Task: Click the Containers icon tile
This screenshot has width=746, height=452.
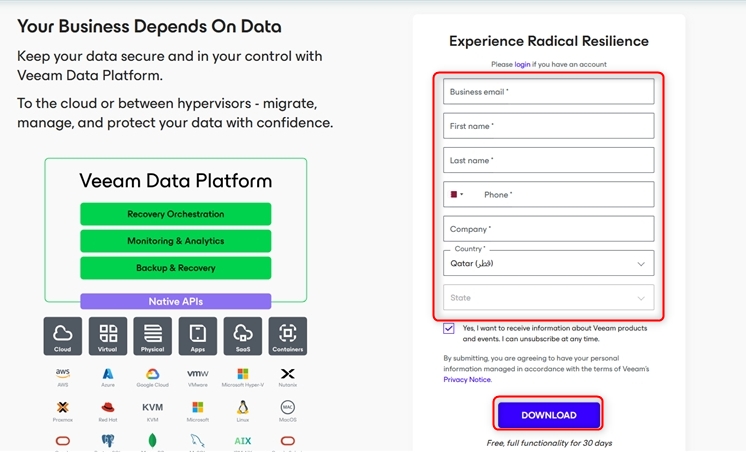Action: [x=287, y=336]
